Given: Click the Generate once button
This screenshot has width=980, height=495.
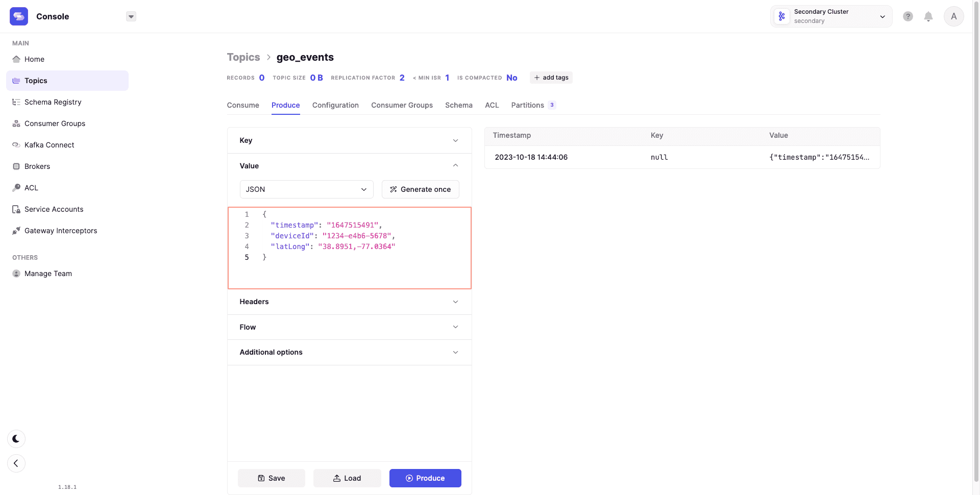Looking at the screenshot, I should point(420,189).
